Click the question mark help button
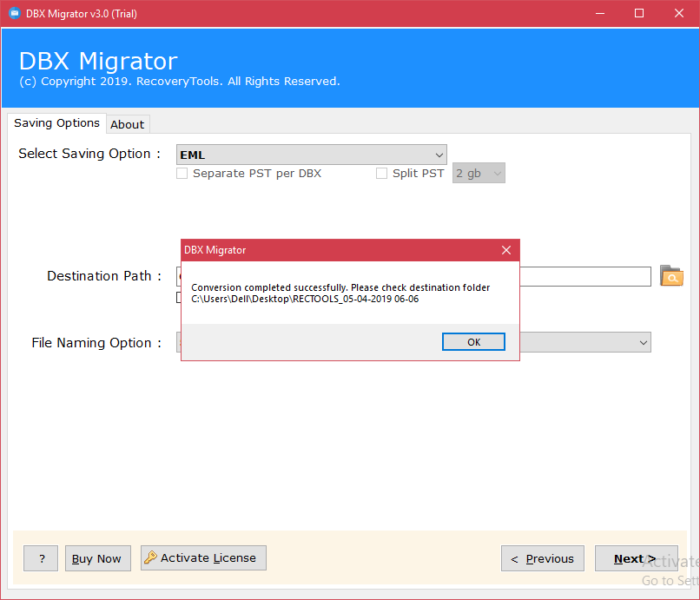The image size is (700, 600). tap(41, 558)
